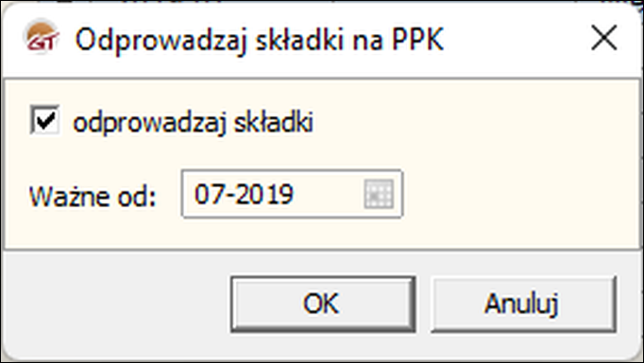Uncheck the odprowadzaj składki checkbox

(x=44, y=120)
